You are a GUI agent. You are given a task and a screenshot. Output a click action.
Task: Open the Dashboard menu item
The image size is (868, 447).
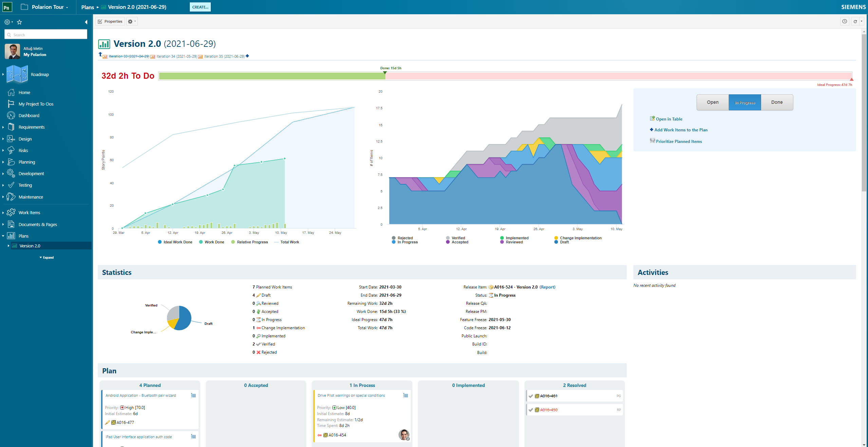tap(29, 115)
